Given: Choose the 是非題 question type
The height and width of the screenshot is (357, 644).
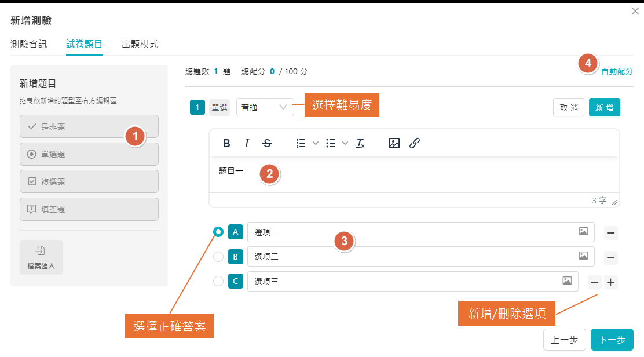Looking at the screenshot, I should pos(89,126).
